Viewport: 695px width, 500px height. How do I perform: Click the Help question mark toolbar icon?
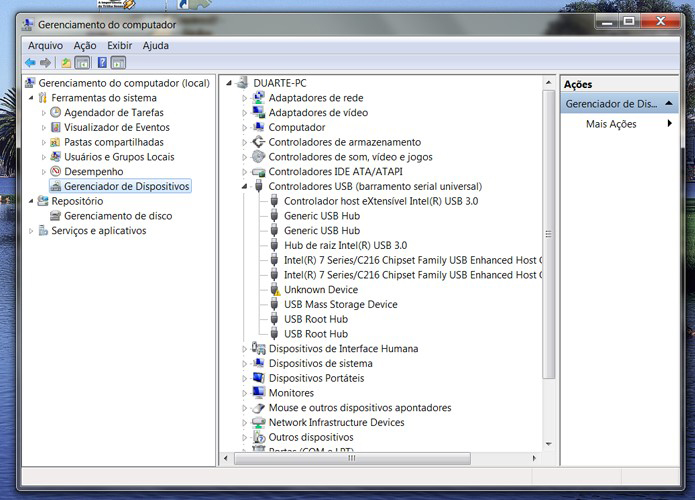point(102,63)
